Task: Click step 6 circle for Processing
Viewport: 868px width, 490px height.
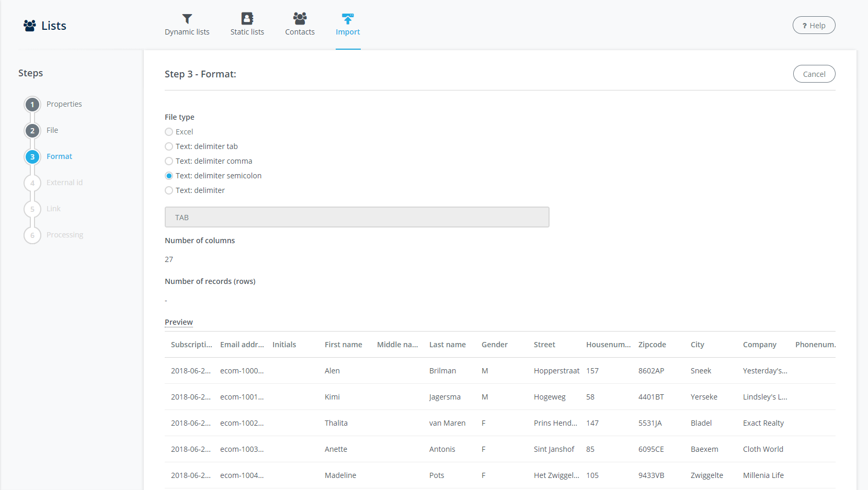Action: tap(32, 235)
